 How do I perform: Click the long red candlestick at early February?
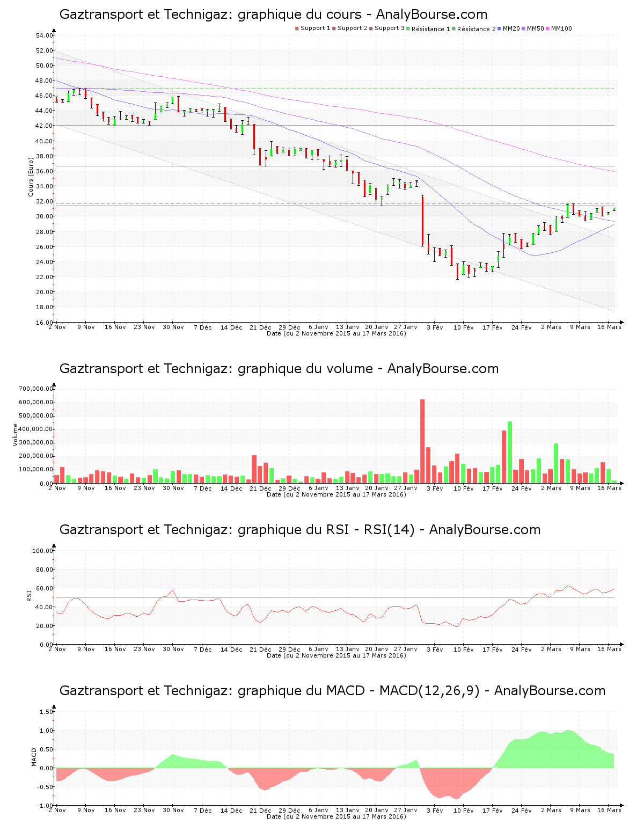click(422, 221)
